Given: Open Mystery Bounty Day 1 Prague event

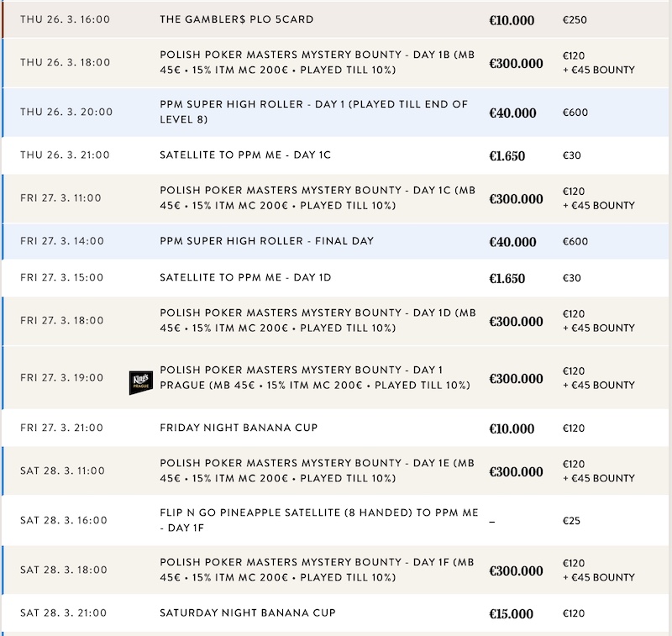Looking at the screenshot, I should [313, 377].
